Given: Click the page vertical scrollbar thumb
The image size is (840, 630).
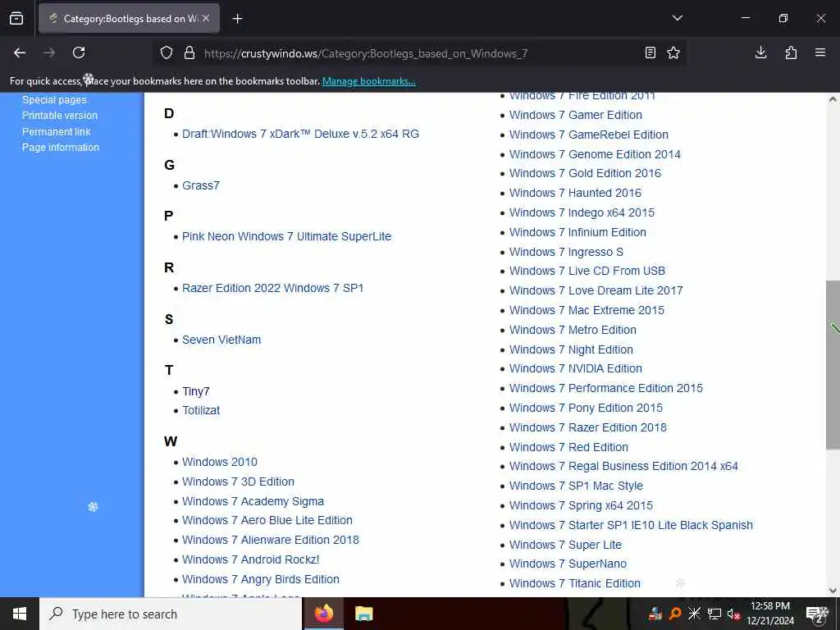Looking at the screenshot, I should [833, 365].
